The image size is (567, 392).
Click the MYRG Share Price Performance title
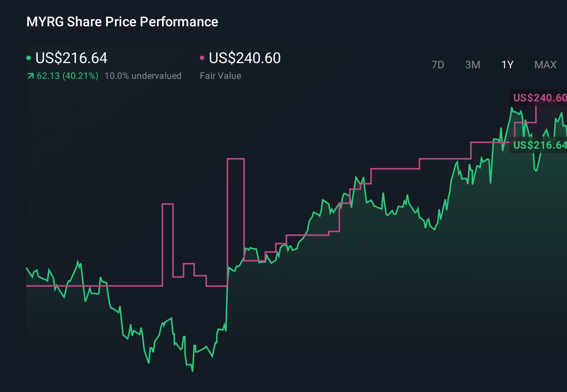[122, 21]
